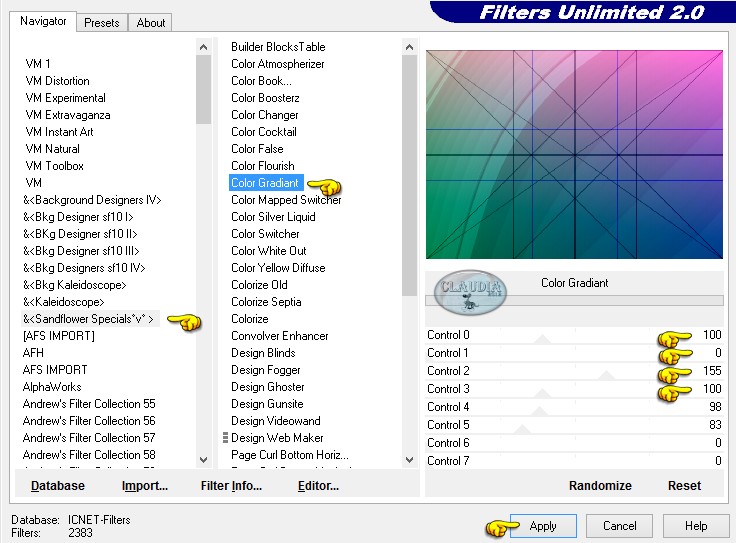This screenshot has height=543, width=736.
Task: Select VM Extravaganza category
Action: [68, 115]
